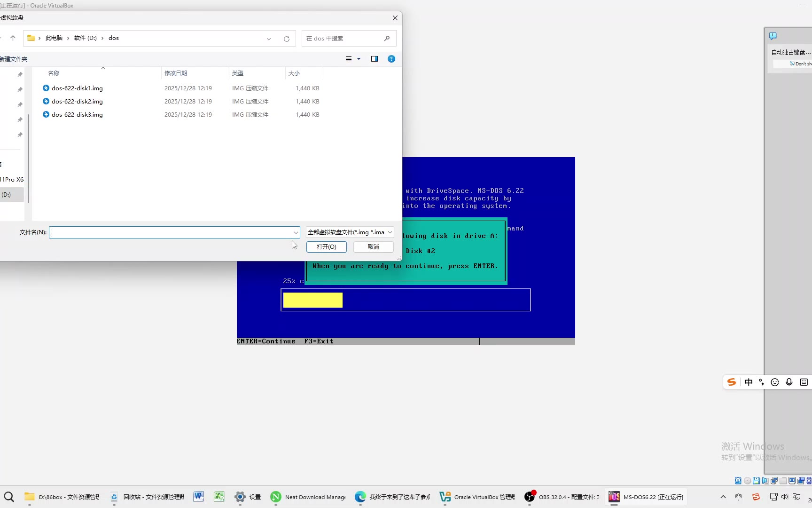Open the view options dropdown arrow
Viewport: 812px width, 508px height.
tap(359, 59)
